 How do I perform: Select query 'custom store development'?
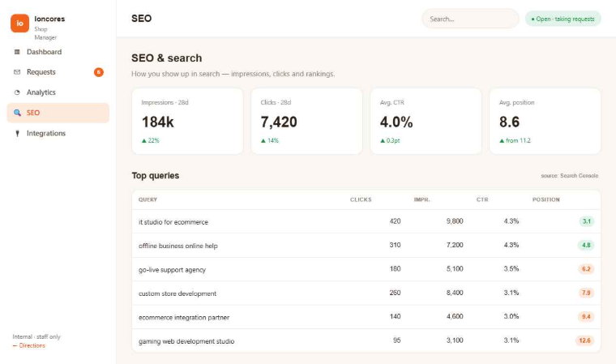click(x=178, y=293)
